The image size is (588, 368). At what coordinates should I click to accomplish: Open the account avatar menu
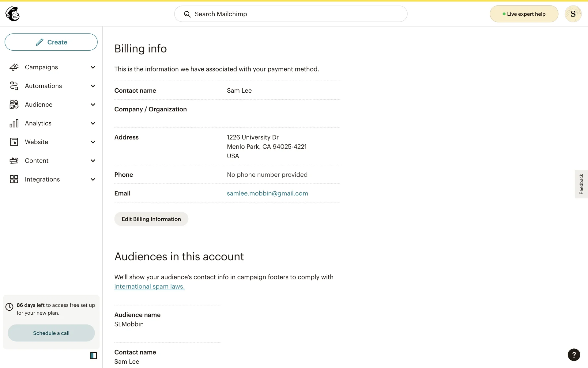[x=573, y=14]
